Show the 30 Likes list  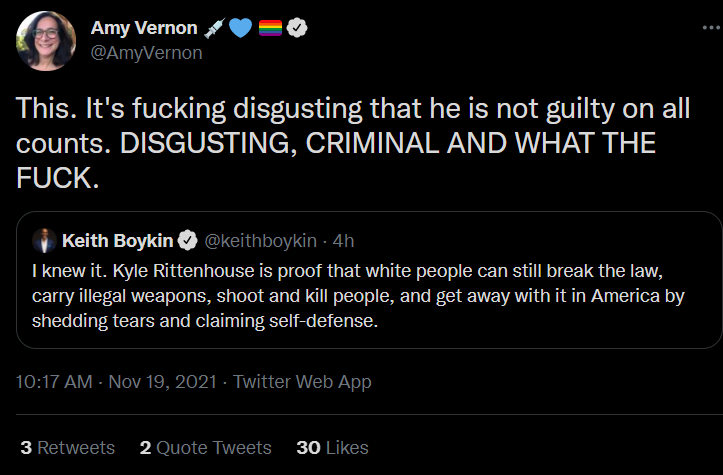point(333,447)
